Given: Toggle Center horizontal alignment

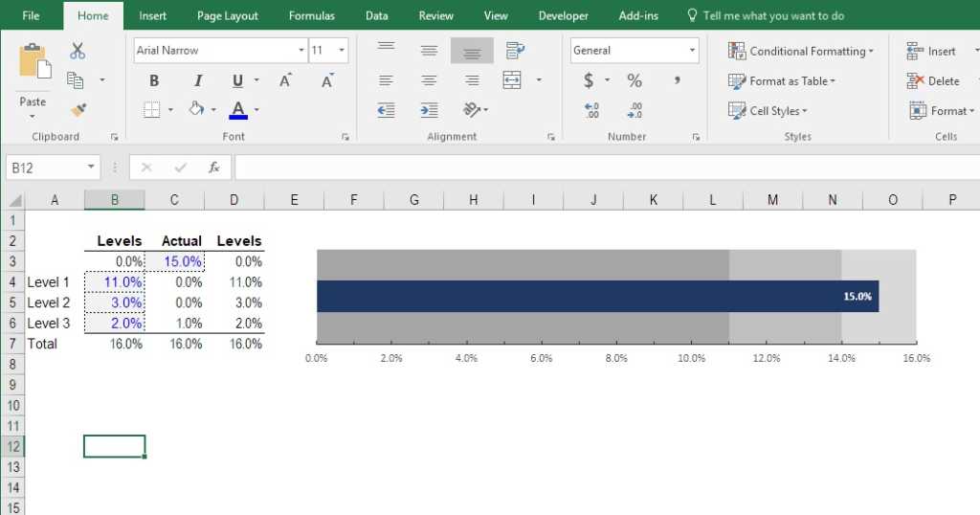Looking at the screenshot, I should tap(429, 80).
